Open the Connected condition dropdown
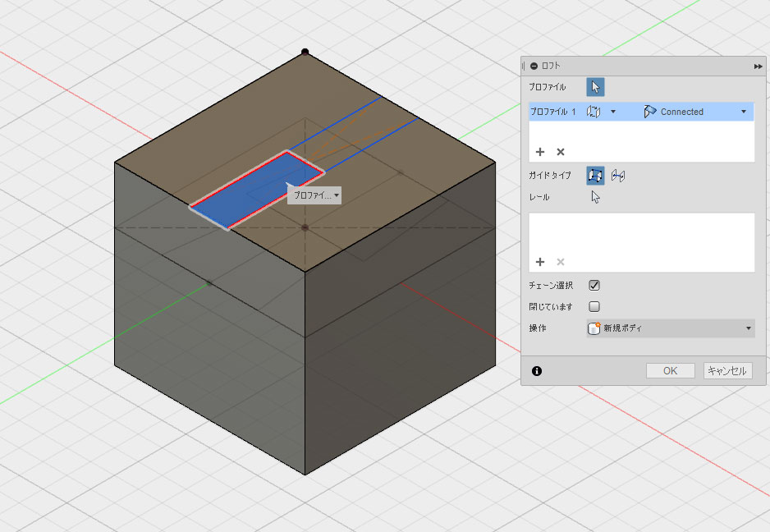Viewport: 770px width, 532px height. [743, 112]
